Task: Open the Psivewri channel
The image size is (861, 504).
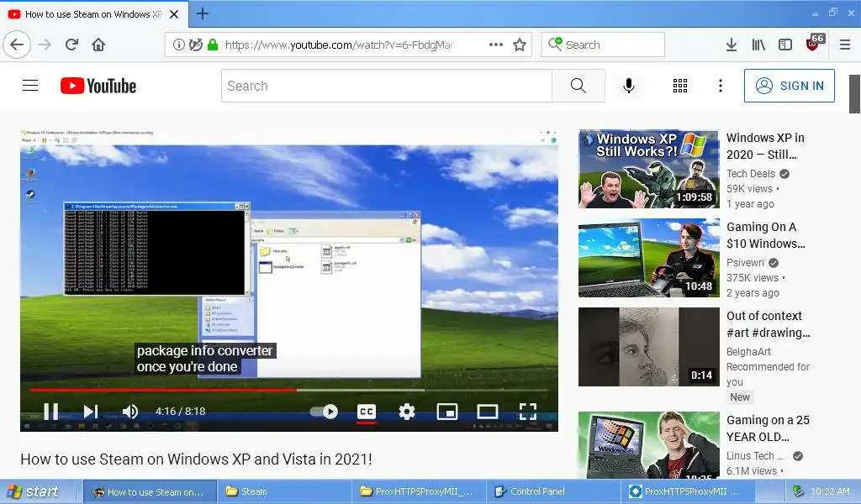Action: click(x=745, y=263)
